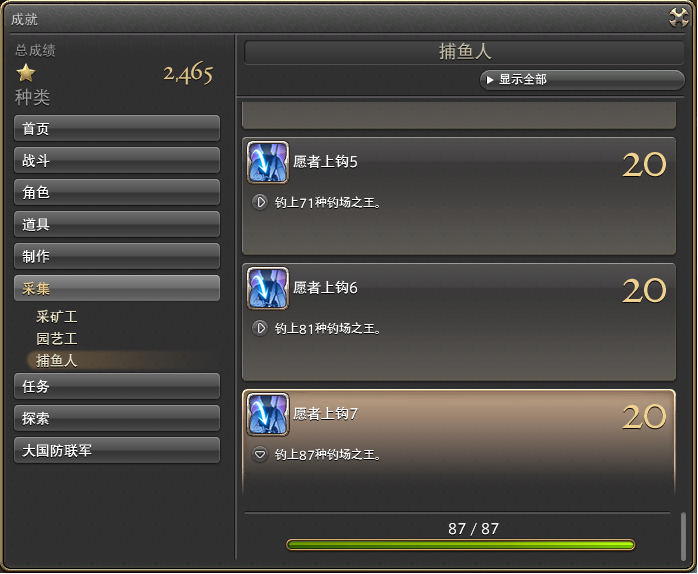Open the 首页 category

point(117,128)
